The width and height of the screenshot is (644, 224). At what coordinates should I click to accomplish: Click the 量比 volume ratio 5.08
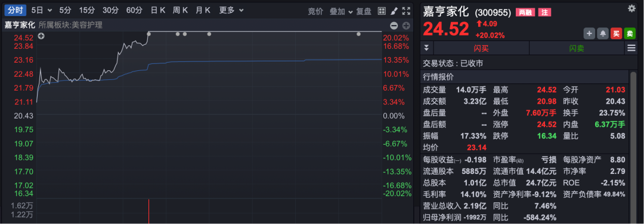[618, 136]
